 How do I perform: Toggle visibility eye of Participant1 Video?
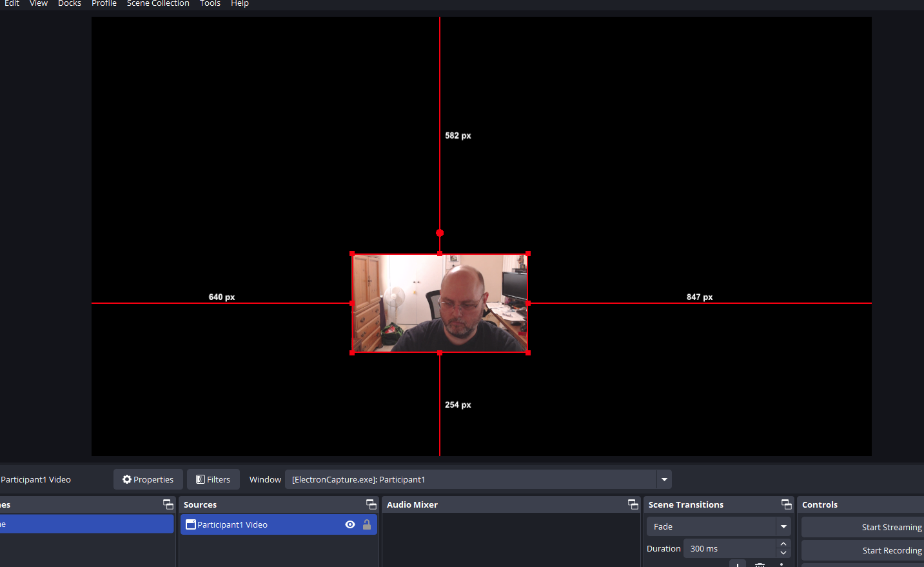click(x=350, y=524)
